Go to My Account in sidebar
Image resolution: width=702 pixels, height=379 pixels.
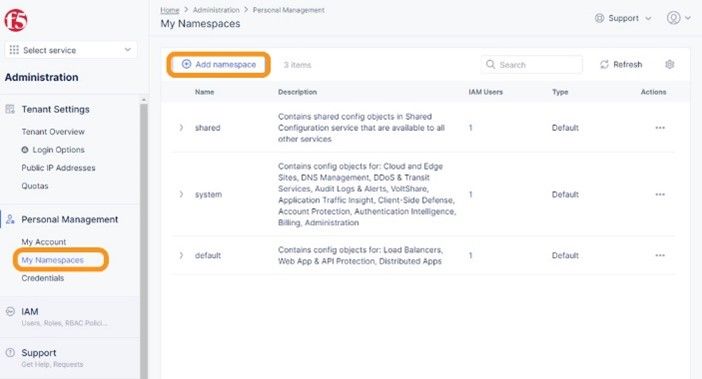point(44,242)
